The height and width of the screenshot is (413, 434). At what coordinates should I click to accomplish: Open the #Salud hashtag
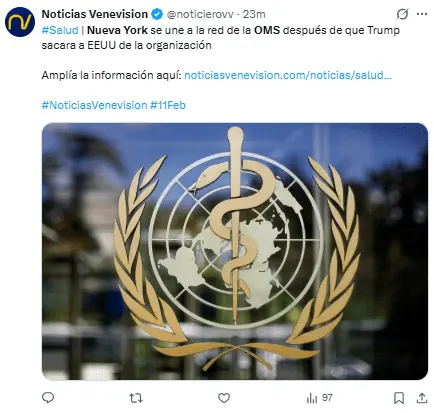tap(60, 30)
